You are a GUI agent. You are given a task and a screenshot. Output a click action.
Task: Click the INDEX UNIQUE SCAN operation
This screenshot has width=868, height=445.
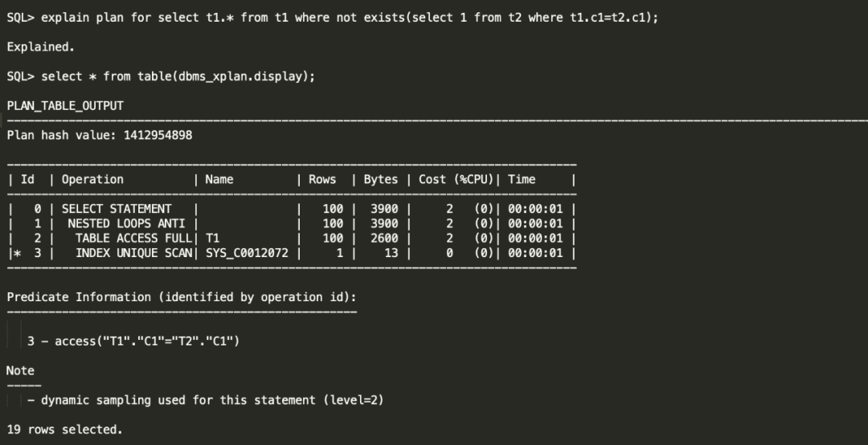133,253
